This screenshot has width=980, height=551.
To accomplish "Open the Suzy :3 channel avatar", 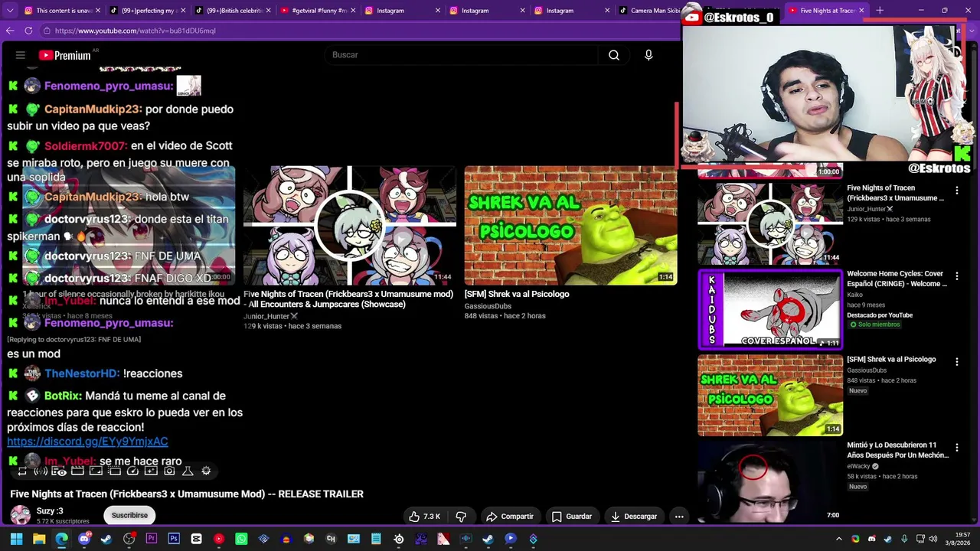I will click(x=21, y=515).
